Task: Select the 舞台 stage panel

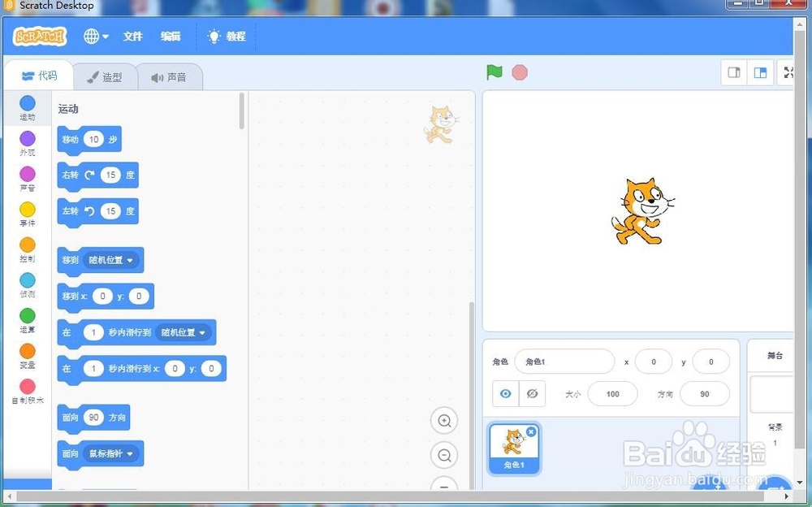Action: click(x=774, y=356)
